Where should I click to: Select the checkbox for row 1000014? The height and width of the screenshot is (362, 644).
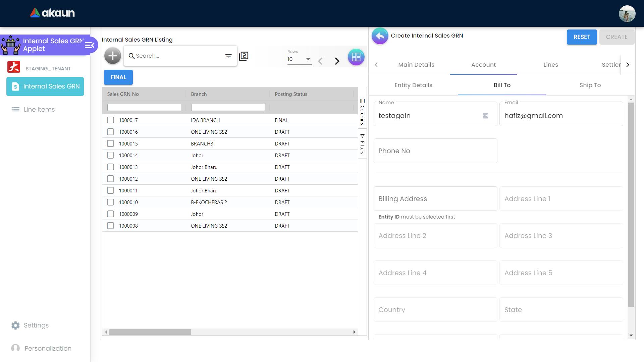[111, 155]
